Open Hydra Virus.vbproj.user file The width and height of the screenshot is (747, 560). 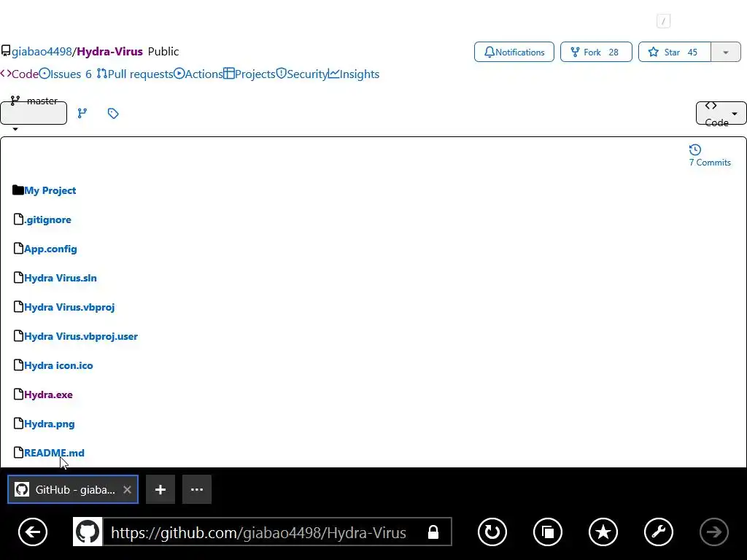(x=81, y=336)
